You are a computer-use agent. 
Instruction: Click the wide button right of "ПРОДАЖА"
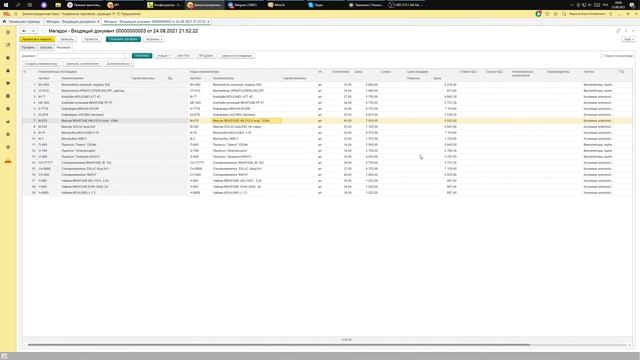coord(237,56)
